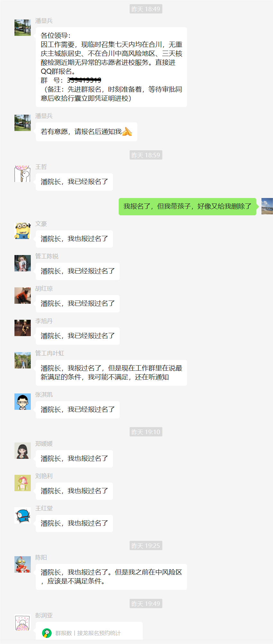This screenshot has height=644, width=273.
Task: Click 陈阳's Ultraman avatar
Action: (22, 564)
